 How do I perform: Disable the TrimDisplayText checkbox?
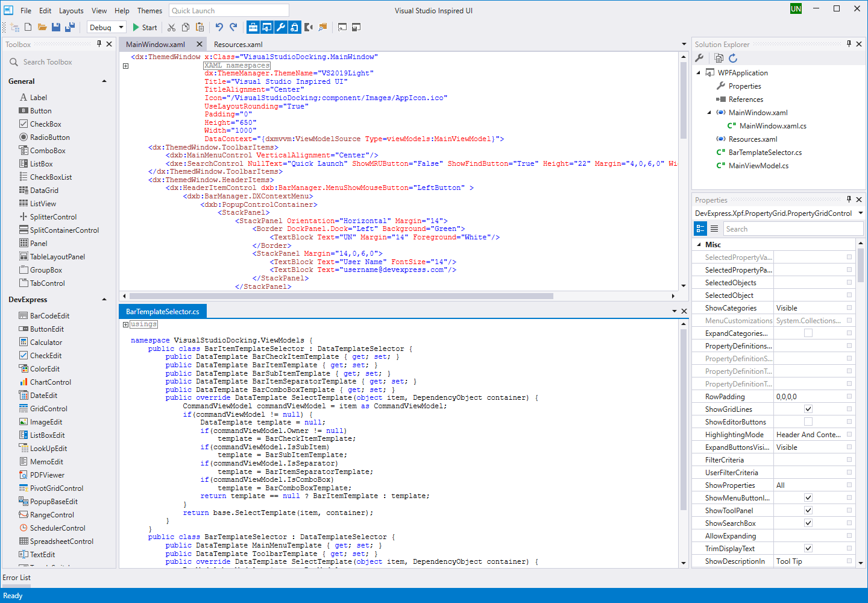[808, 548]
